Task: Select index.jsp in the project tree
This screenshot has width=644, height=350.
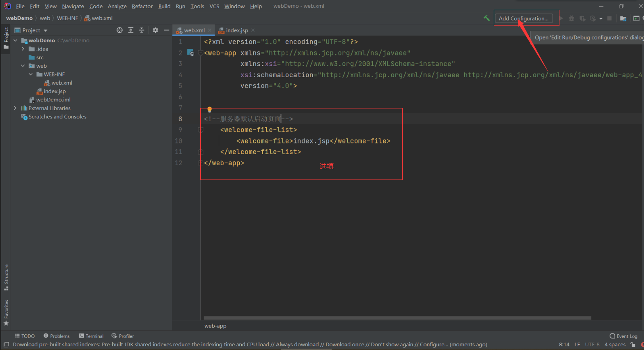Action: tap(51, 91)
